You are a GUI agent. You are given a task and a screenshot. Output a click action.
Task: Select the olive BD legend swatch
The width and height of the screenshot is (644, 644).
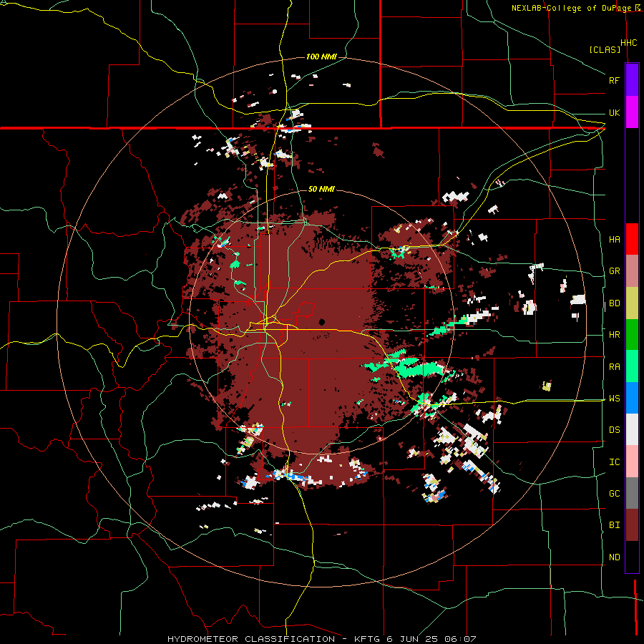click(632, 303)
